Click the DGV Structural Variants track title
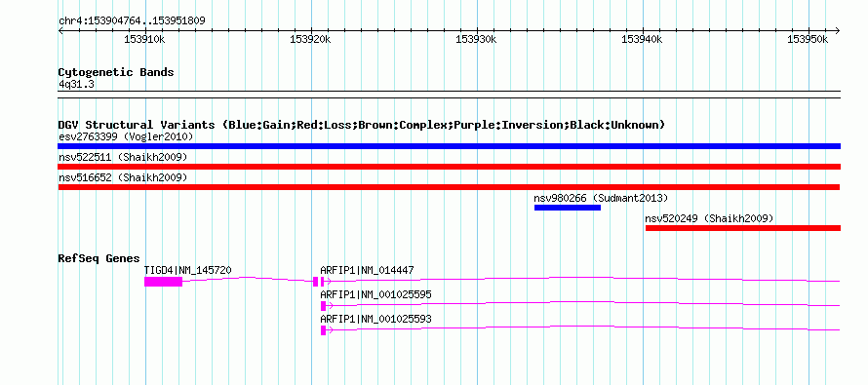This screenshot has height=385, width=868. pos(361,125)
